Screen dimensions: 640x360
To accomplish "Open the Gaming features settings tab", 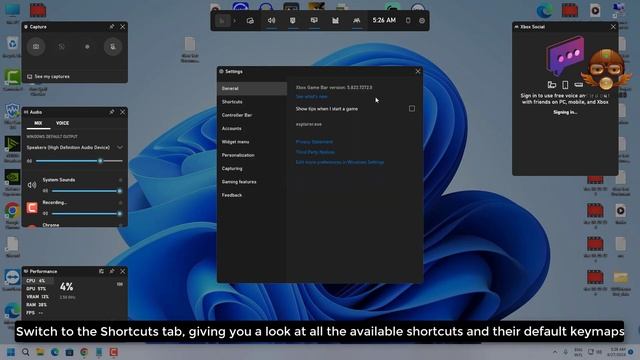I will (252, 182).
